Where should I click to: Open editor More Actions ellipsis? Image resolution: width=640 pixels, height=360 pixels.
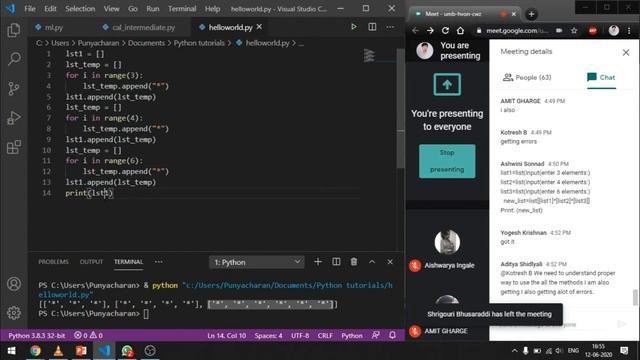(x=390, y=27)
